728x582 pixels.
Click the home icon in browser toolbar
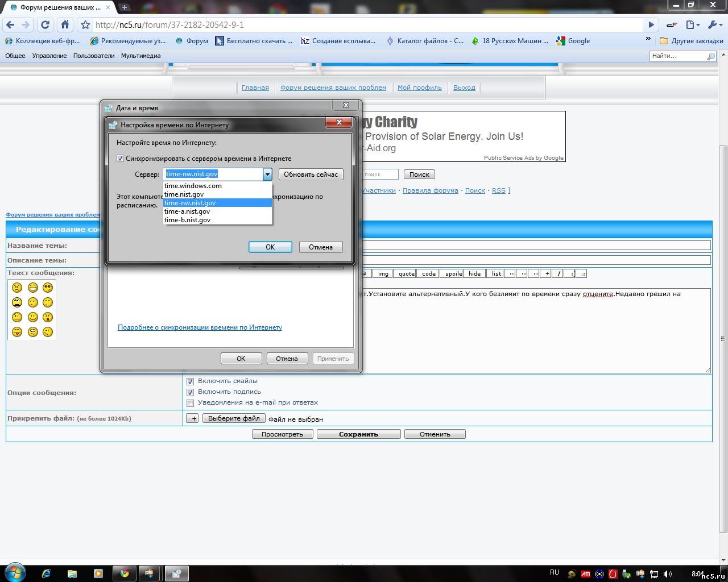click(x=65, y=24)
